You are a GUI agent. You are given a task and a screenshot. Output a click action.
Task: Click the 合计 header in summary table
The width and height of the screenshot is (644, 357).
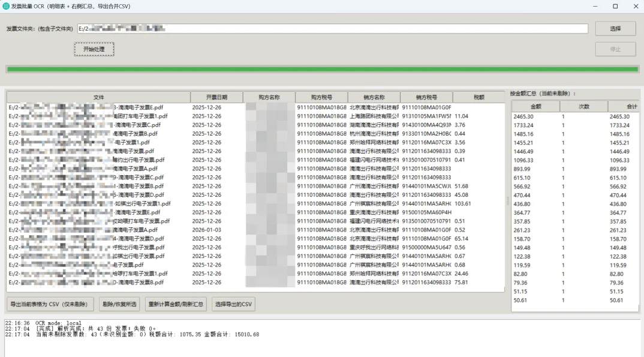tap(624, 106)
